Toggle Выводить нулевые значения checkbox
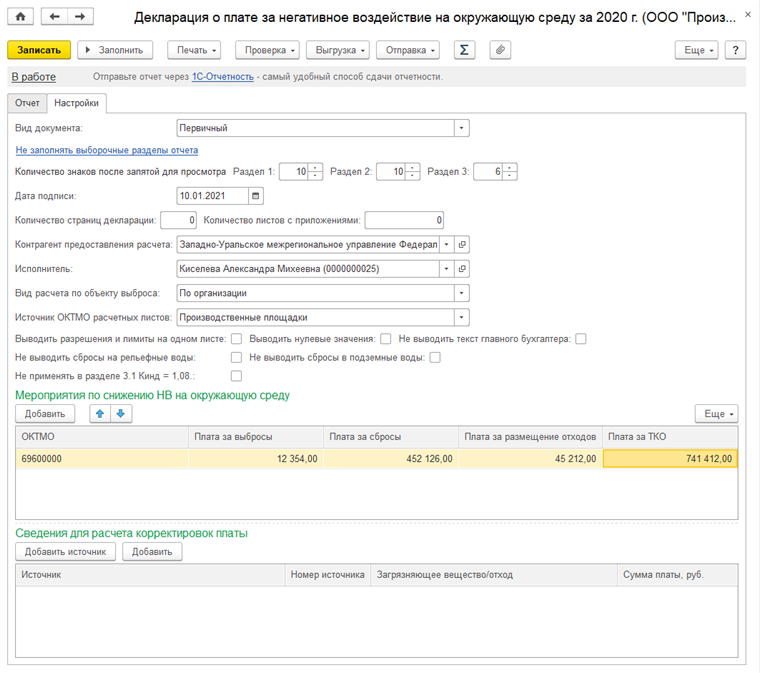760x673 pixels. 386,339
